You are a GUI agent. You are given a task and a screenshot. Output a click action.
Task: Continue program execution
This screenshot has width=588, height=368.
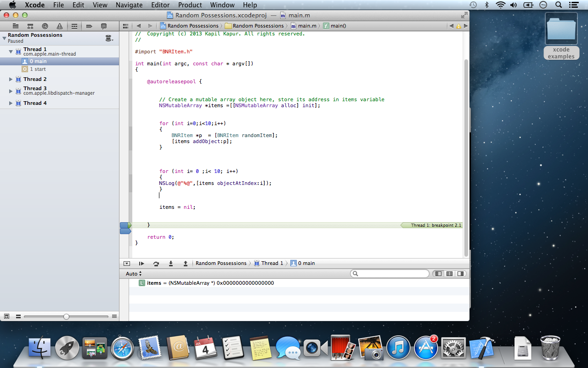pyautogui.click(x=141, y=264)
